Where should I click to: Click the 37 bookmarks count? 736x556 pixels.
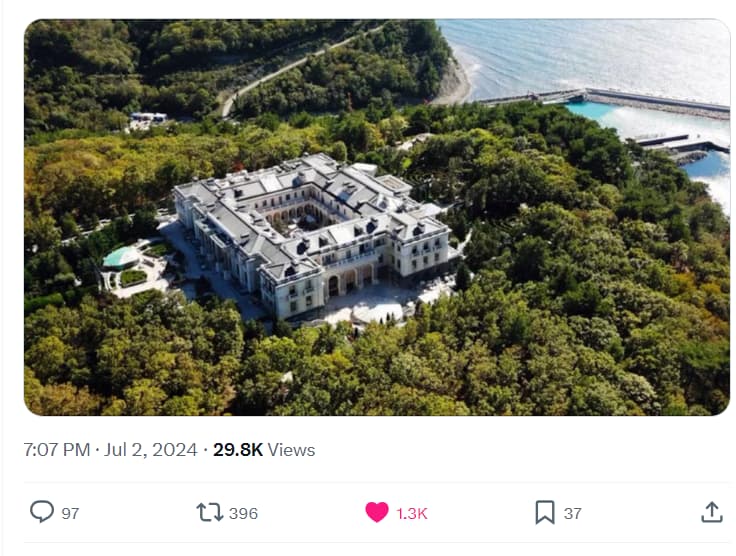(x=572, y=513)
